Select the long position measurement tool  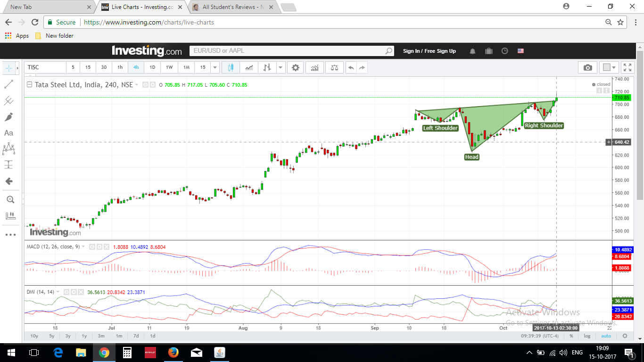pos(9,165)
